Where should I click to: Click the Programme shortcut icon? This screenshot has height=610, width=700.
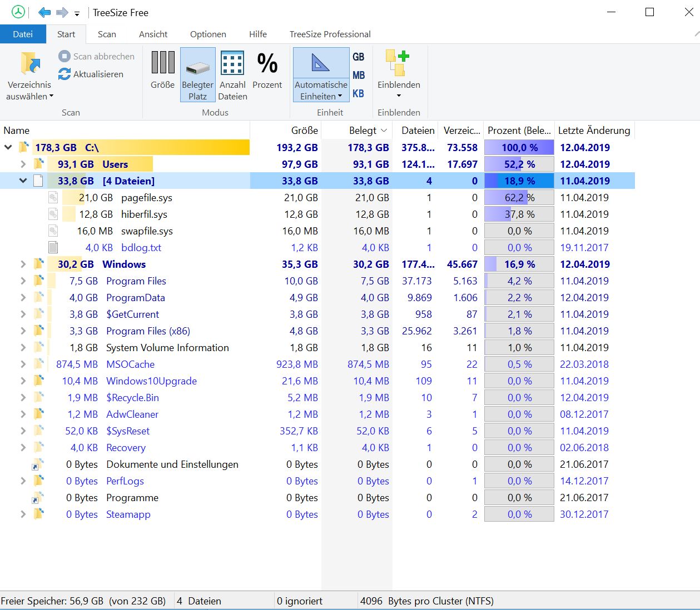point(37,498)
